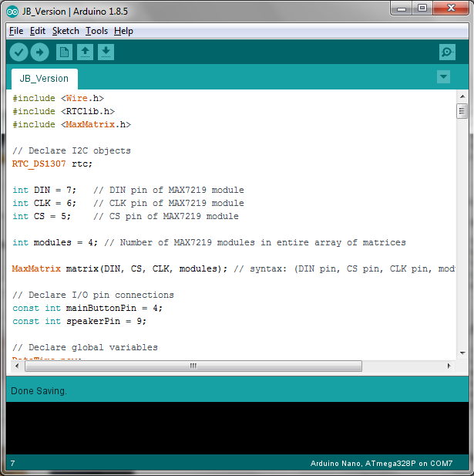Open the tab options dropdown arrow
Viewport: 474px width, 476px height.
pyautogui.click(x=443, y=77)
